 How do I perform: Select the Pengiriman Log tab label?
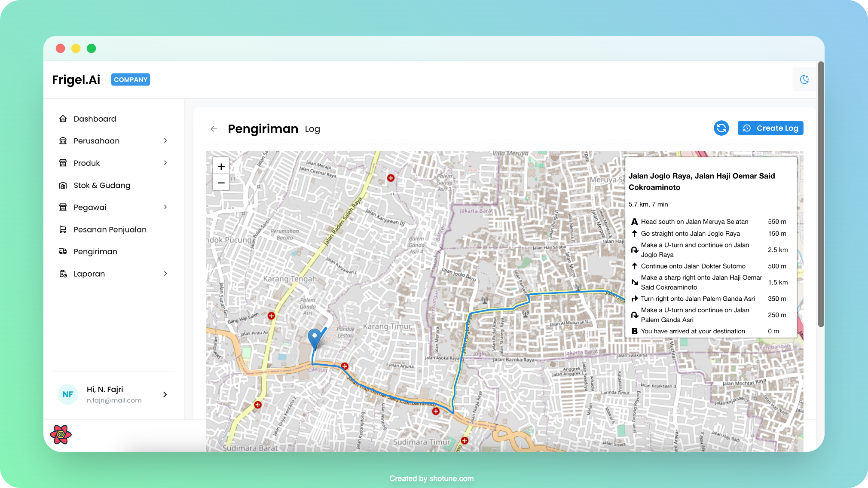pos(312,129)
